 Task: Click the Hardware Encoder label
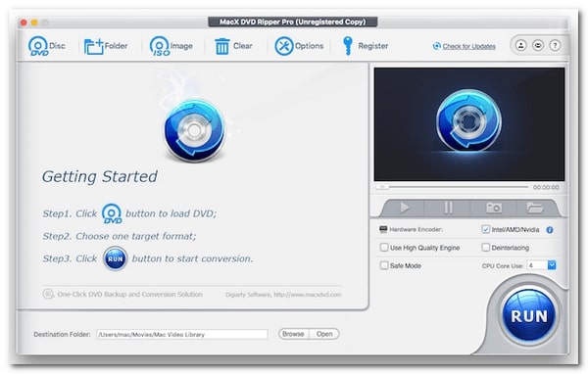416,229
